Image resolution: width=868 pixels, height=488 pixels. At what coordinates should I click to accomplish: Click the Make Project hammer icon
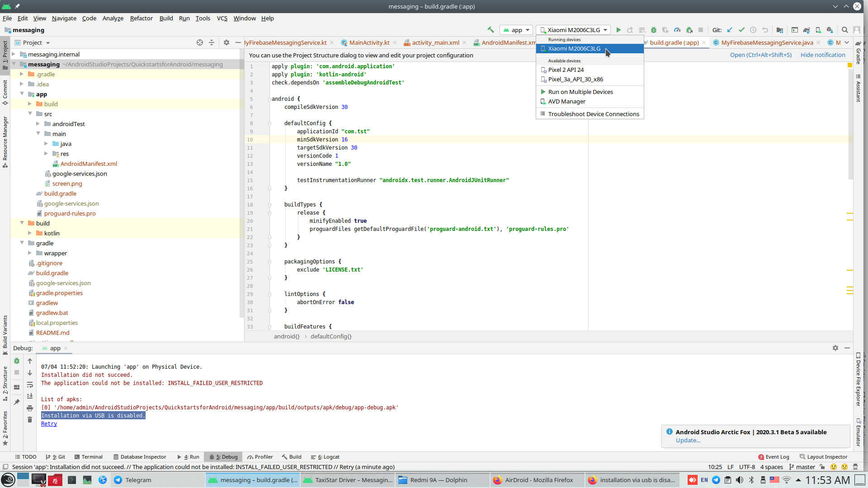pos(491,30)
